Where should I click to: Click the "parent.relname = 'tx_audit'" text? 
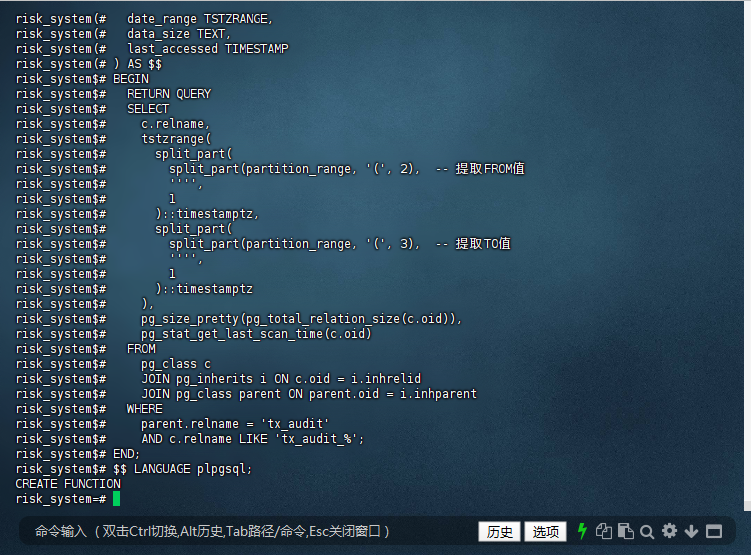point(235,424)
